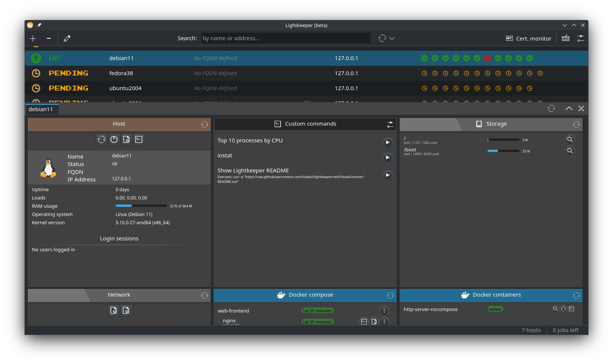View logs for nginx service
This screenshot has height=364, width=613.
[374, 322]
